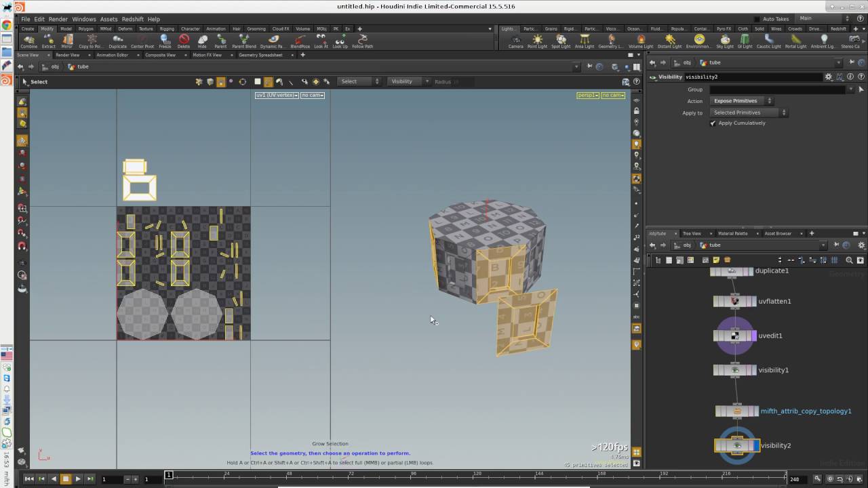Open the no cam menu in perspective viewport
Image resolution: width=868 pixels, height=488 pixels.
pos(613,96)
